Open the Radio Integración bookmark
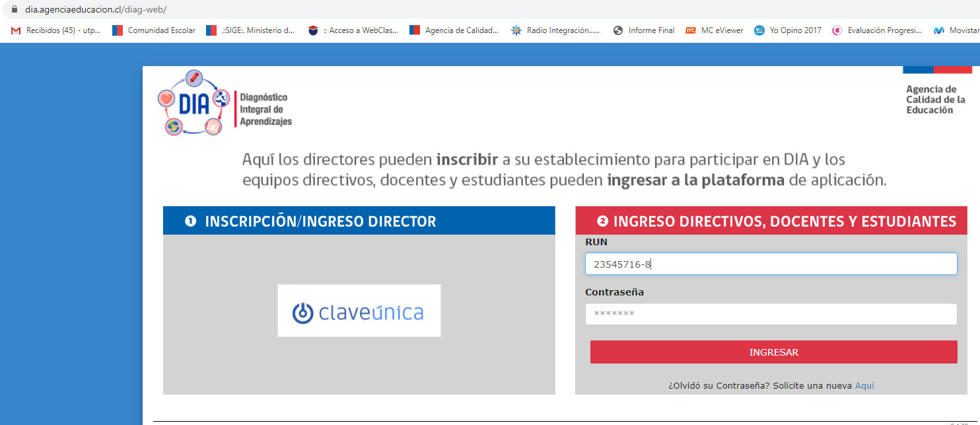Viewport: 980px width, 425px height. point(555,30)
